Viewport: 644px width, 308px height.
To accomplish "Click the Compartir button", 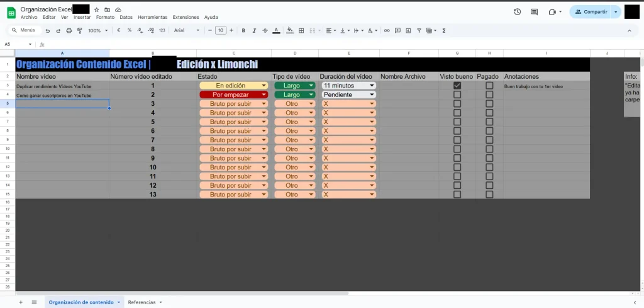I will click(x=591, y=12).
